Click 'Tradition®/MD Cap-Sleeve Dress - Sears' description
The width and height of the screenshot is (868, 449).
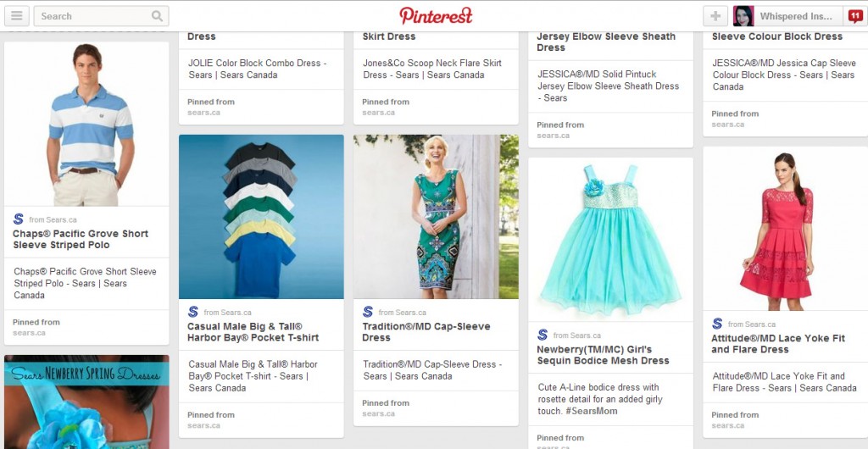pyautogui.click(x=432, y=370)
